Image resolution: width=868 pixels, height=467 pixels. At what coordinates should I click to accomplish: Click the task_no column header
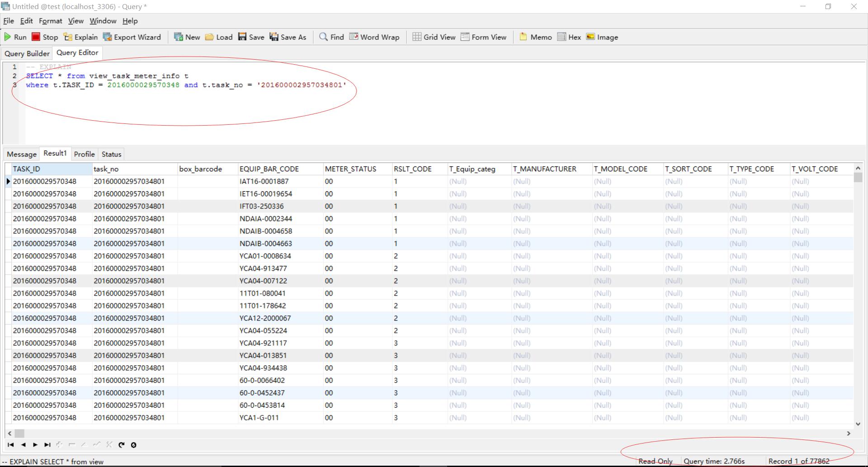[x=135, y=169]
